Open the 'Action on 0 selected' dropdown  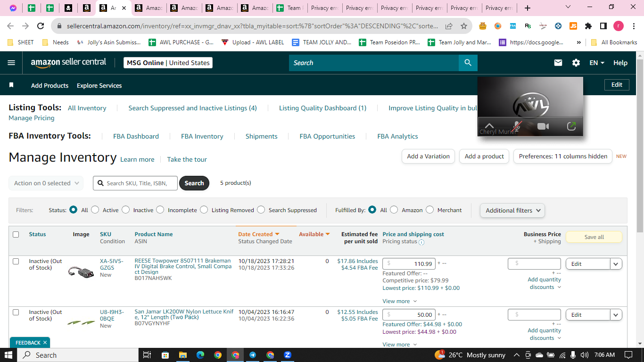[46, 183]
